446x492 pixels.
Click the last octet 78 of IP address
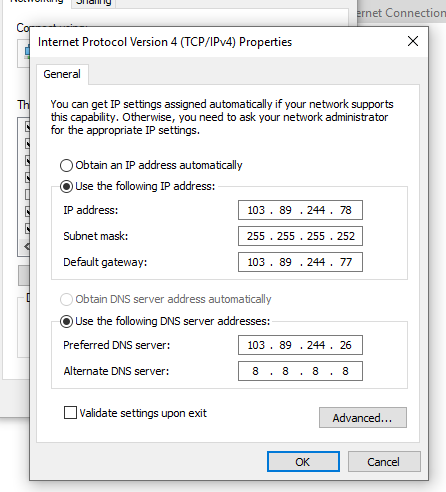[x=346, y=210]
